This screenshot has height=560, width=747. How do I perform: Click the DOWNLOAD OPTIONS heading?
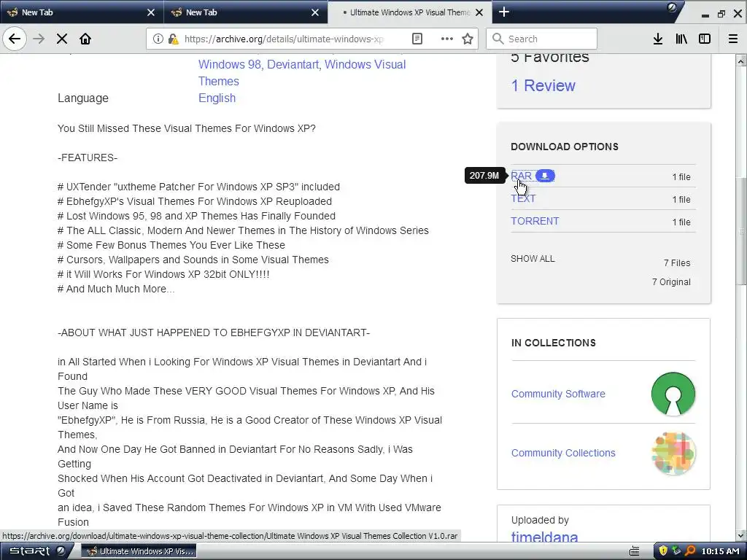pos(565,147)
